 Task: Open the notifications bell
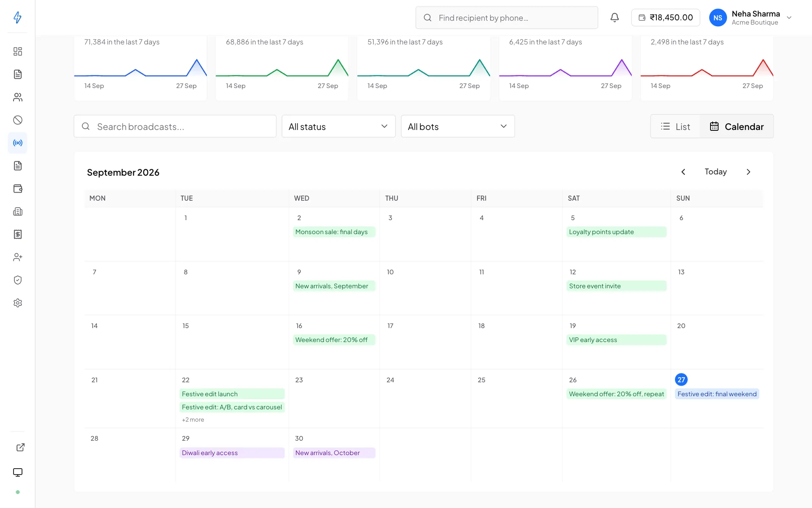click(614, 18)
